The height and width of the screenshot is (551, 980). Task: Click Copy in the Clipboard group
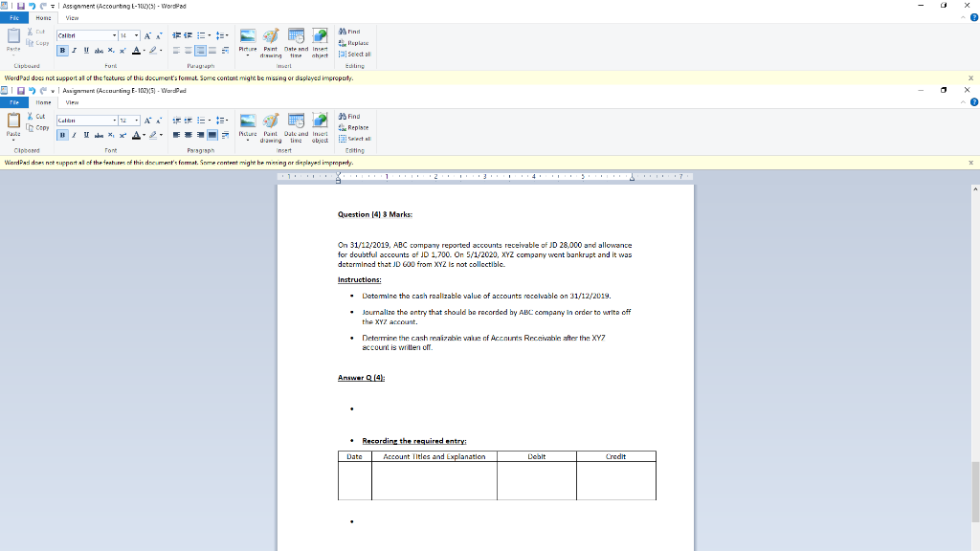click(41, 127)
